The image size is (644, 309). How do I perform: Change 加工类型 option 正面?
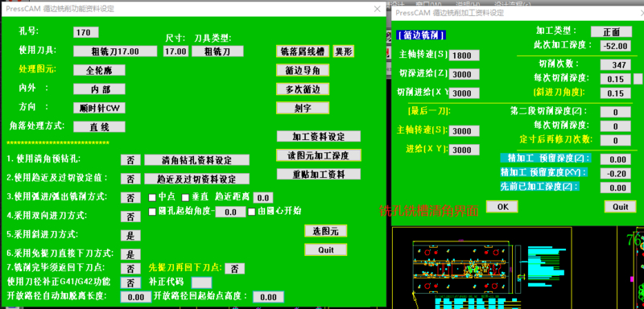pos(611,31)
